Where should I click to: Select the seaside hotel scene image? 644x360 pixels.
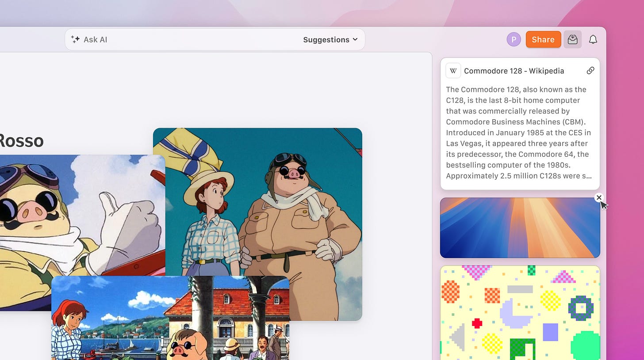170,318
